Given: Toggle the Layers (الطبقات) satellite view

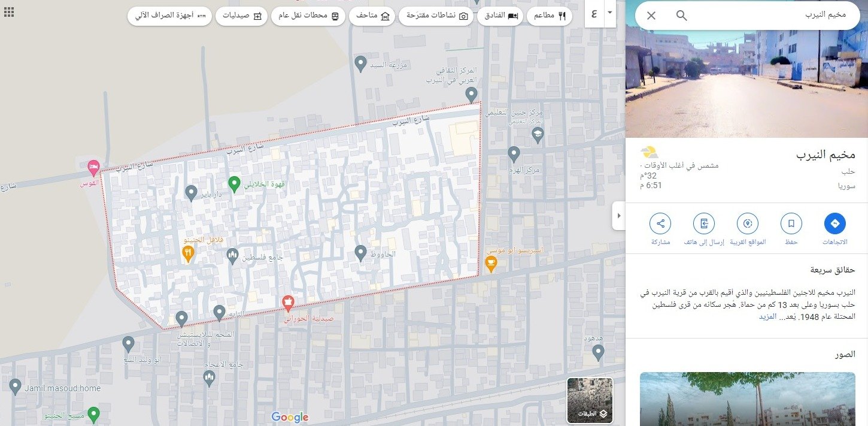Looking at the screenshot, I should [590, 400].
